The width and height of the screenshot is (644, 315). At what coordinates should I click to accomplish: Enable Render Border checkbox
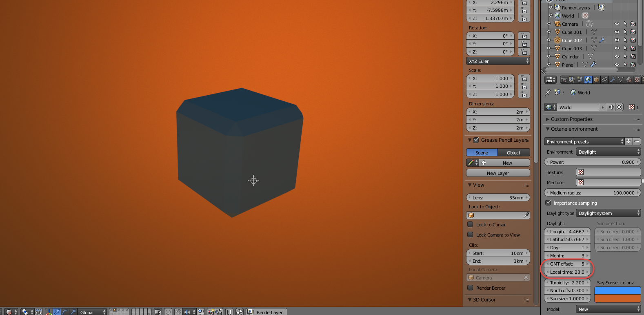tap(470, 288)
